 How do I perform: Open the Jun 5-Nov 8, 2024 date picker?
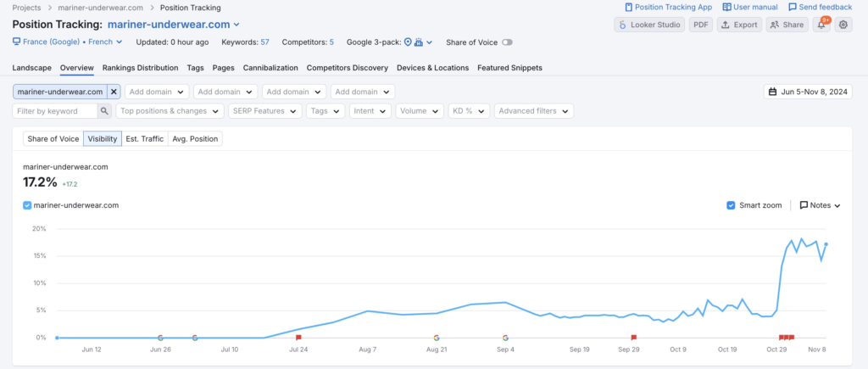(x=808, y=92)
